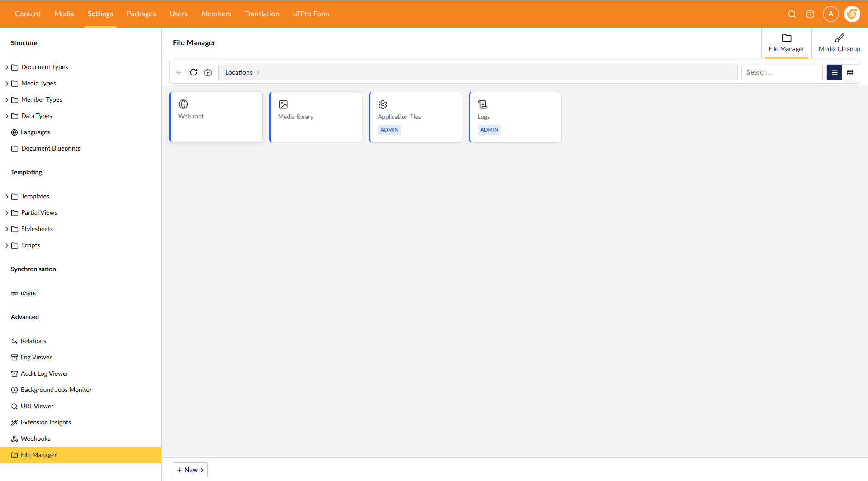Click the New button
The height and width of the screenshot is (481, 868).
point(190,470)
